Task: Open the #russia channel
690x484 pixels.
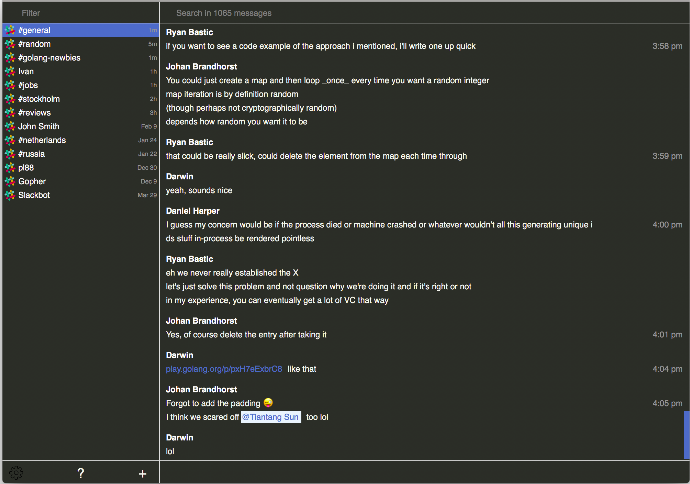Action: 32,154
